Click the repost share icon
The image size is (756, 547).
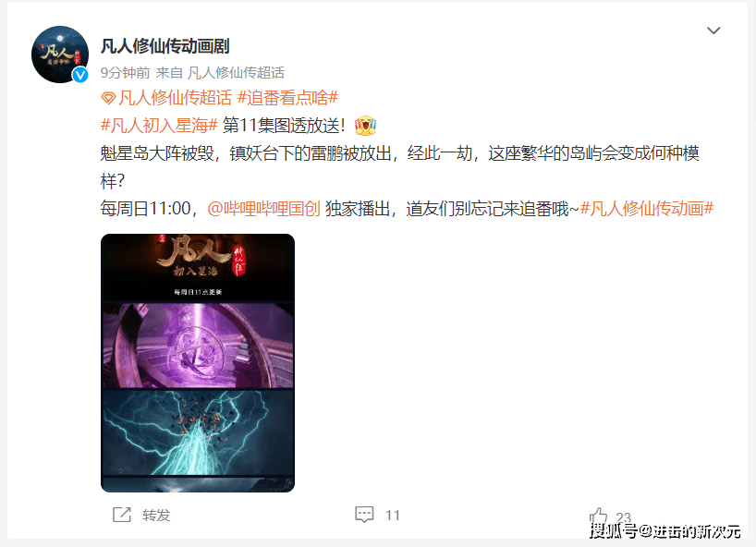[121, 515]
